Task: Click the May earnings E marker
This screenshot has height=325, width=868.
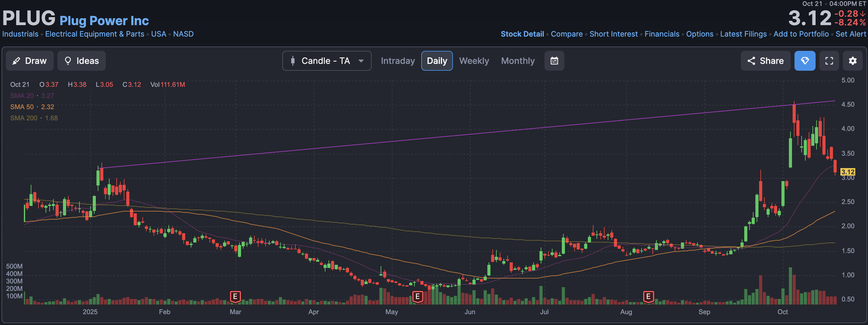Action: (418, 297)
